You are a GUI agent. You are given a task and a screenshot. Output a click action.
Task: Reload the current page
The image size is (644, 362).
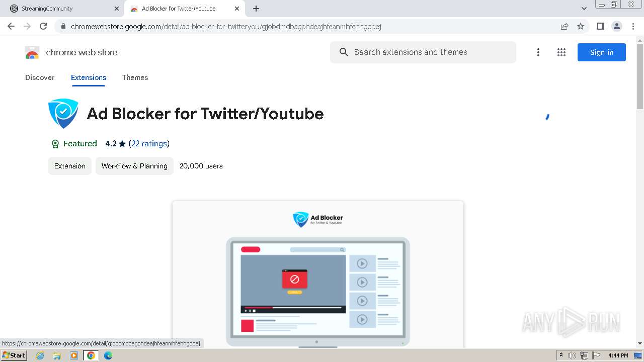point(43,26)
